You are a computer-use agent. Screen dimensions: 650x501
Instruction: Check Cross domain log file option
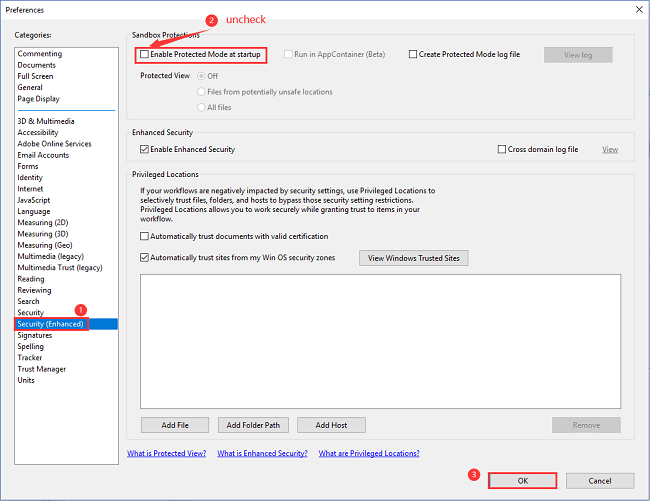click(502, 149)
